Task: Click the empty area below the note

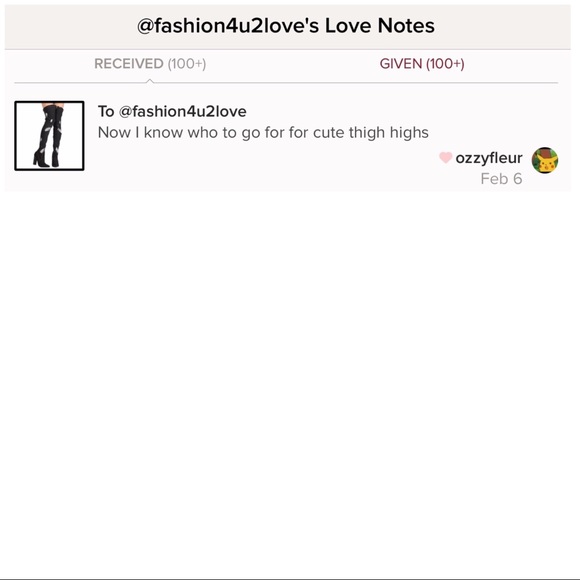Action: [x=288, y=385]
